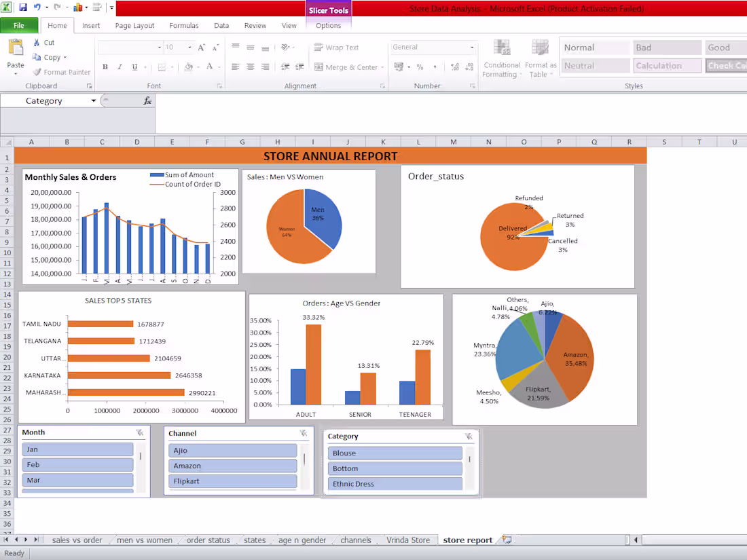Open the Fill Color dropdown arrow
This screenshot has width=747, height=560.
click(198, 67)
